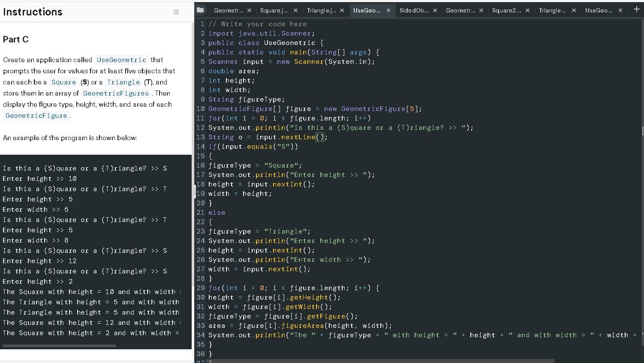Image resolution: width=644 pixels, height=363 pixels.
Task: Click the "if(input.equals("S"))" line
Action: (x=253, y=147)
